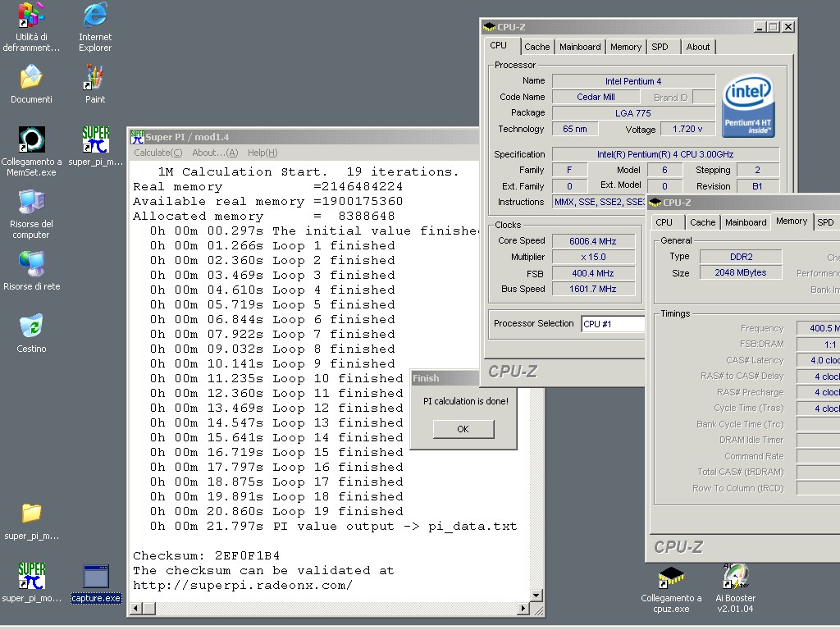
Task: Click the Loop 19 finished line
Action: click(x=276, y=512)
